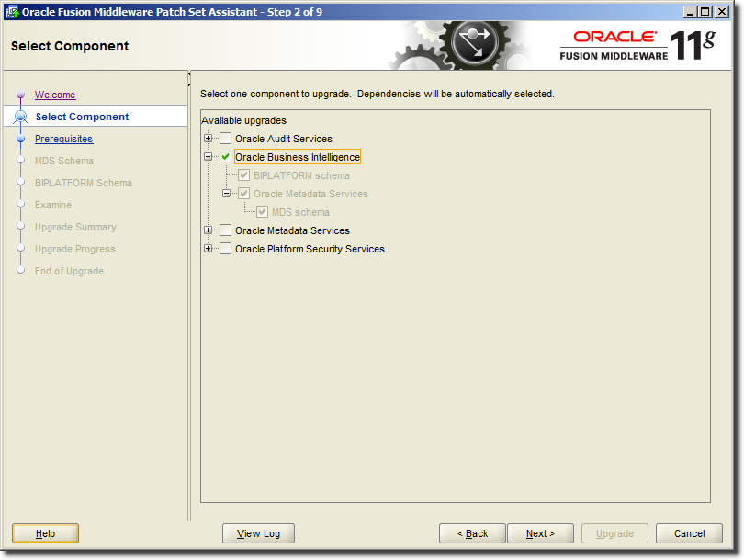Click the Welcome step bullet icon

(20, 95)
